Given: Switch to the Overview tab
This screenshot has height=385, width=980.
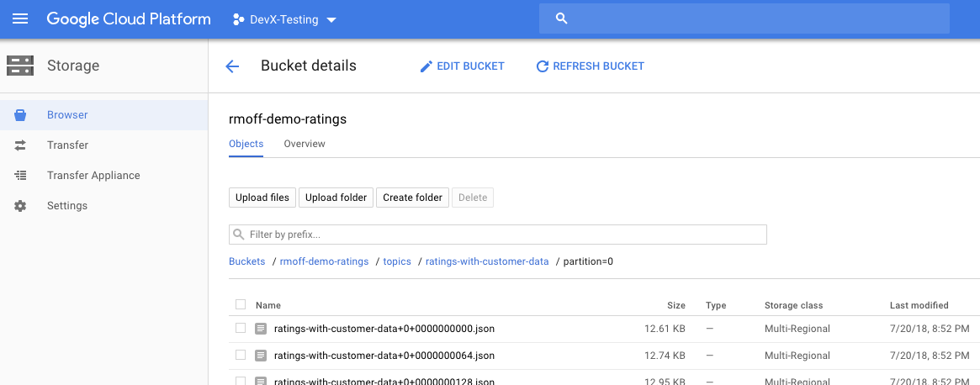Looking at the screenshot, I should point(305,144).
